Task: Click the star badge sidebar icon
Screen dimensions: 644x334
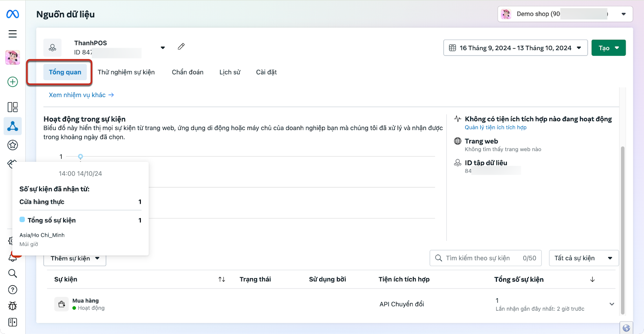Action: [x=12, y=145]
